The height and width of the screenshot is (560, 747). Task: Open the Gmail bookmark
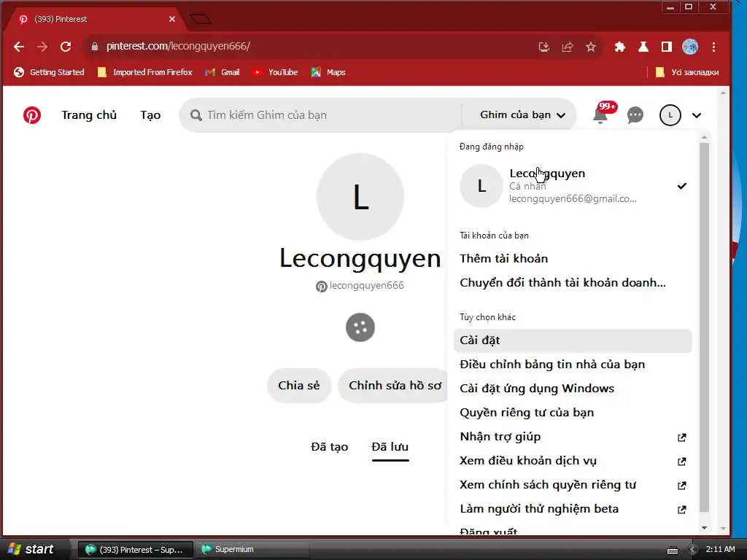(222, 72)
